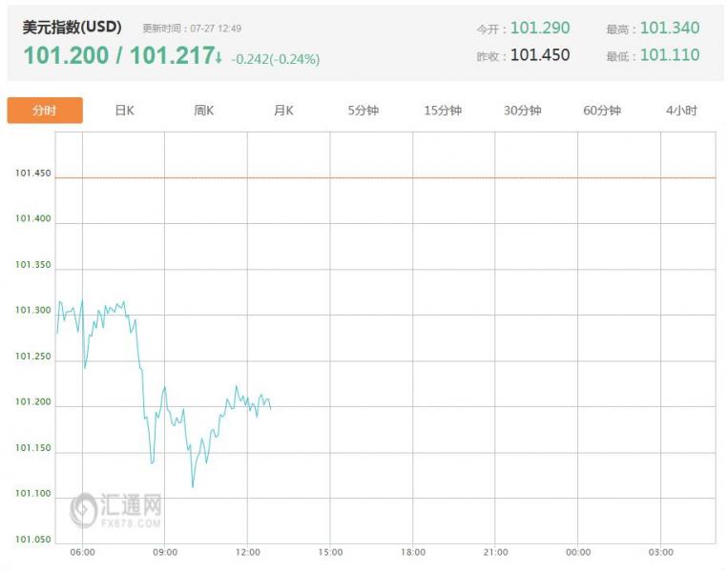728x572 pixels.
Task: Select the 分时 intraday tab
Action: (x=45, y=111)
